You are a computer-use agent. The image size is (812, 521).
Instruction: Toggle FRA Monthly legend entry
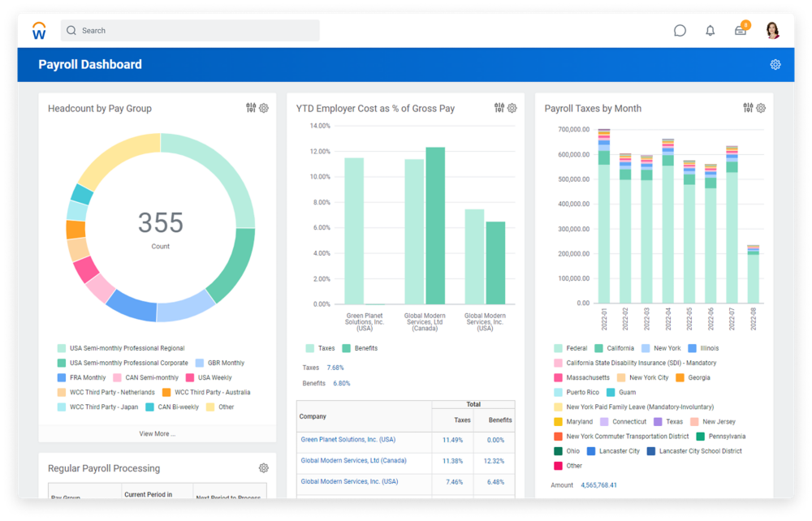[x=81, y=377]
